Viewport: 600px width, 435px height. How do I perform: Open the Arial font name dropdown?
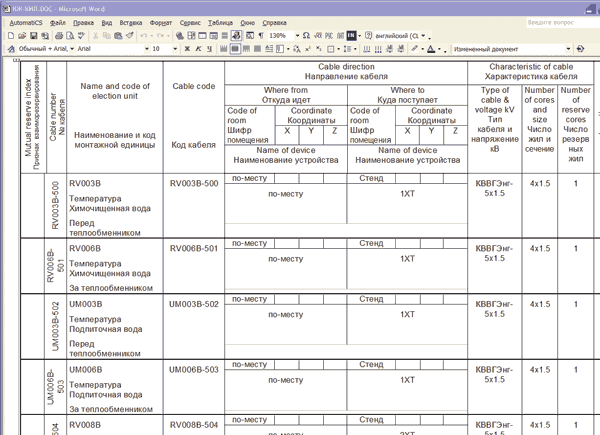coord(147,49)
